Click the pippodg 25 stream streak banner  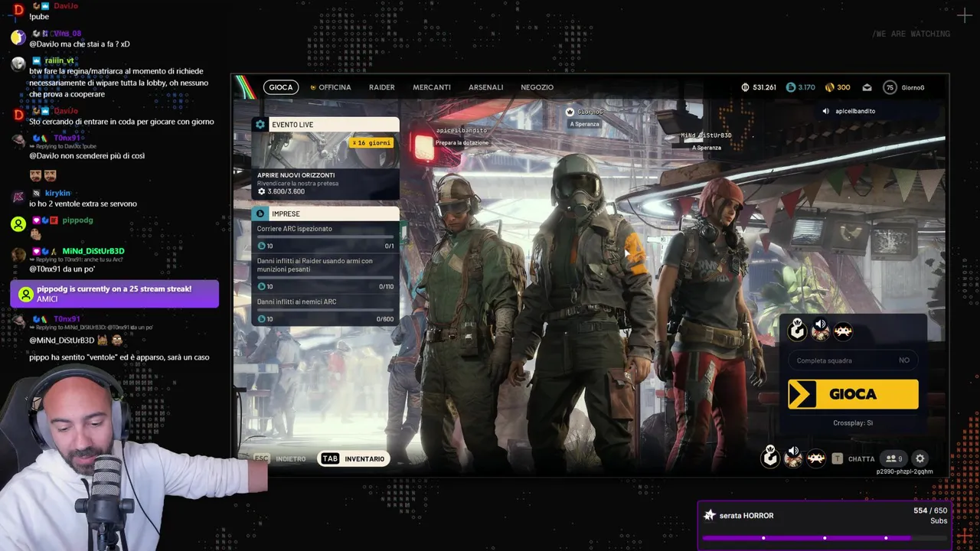pyautogui.click(x=115, y=294)
